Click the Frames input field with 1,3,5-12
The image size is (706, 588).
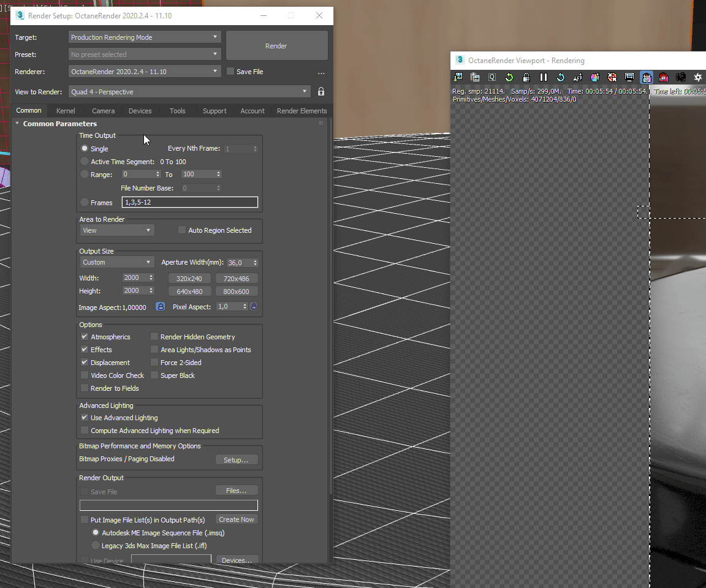(x=189, y=203)
